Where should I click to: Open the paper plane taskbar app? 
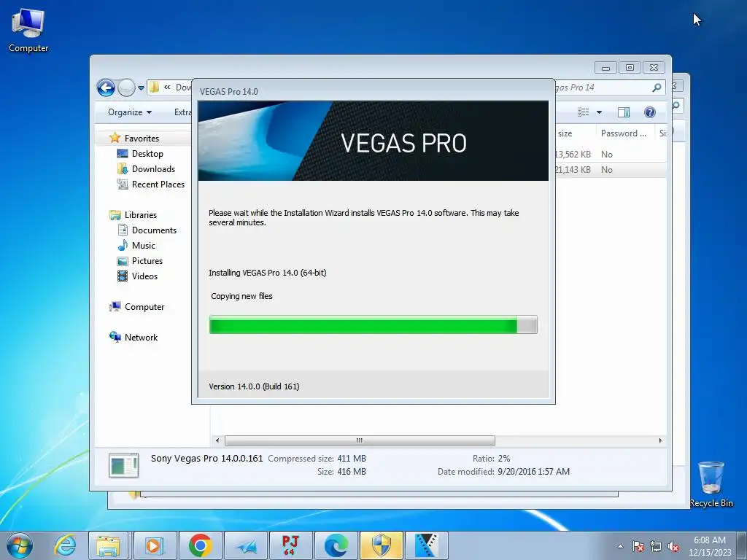245,545
